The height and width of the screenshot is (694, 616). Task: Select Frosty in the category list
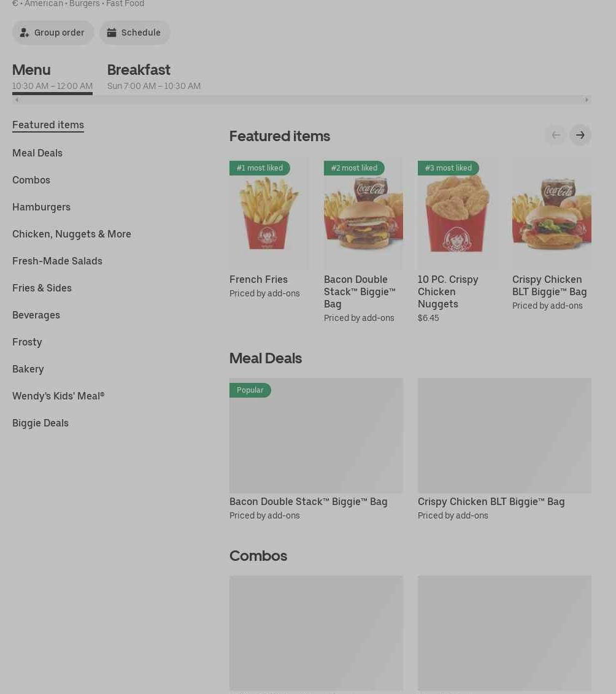27,342
